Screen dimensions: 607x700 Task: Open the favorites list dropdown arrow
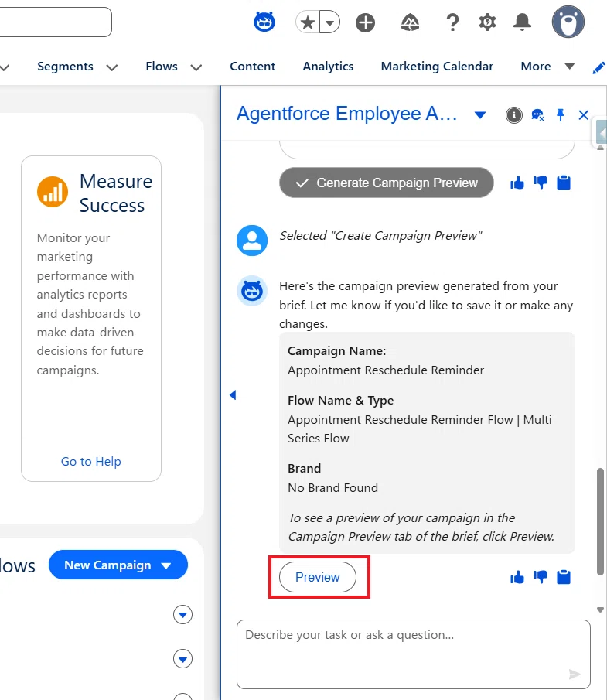click(330, 22)
